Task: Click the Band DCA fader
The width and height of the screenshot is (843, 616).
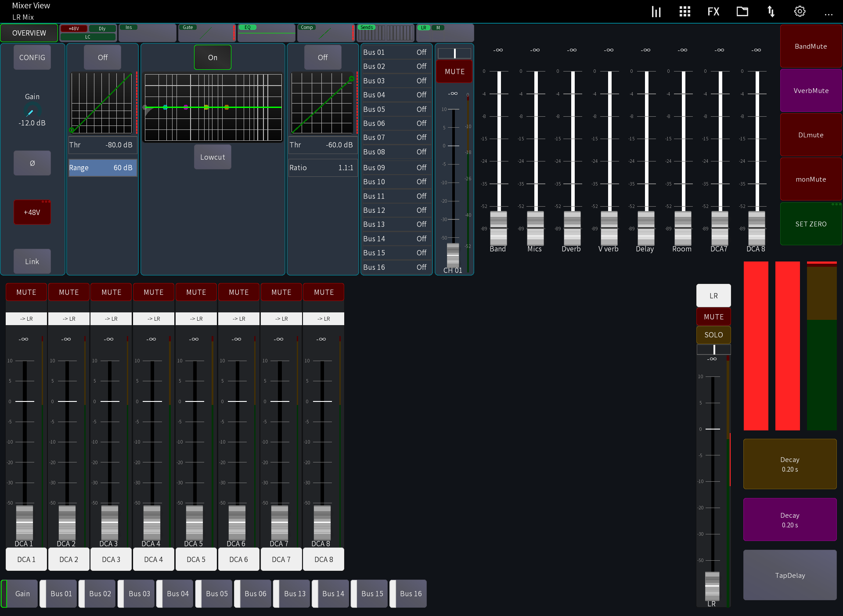Action: (x=498, y=228)
